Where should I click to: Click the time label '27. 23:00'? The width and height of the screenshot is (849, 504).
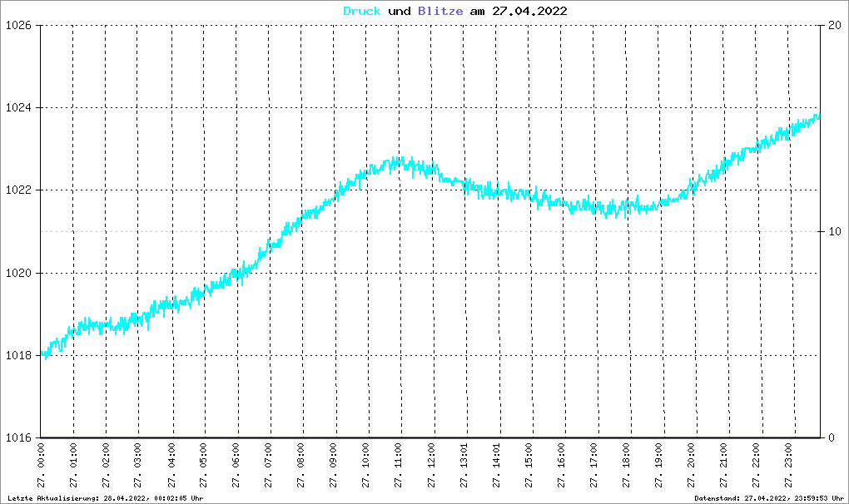point(789,466)
